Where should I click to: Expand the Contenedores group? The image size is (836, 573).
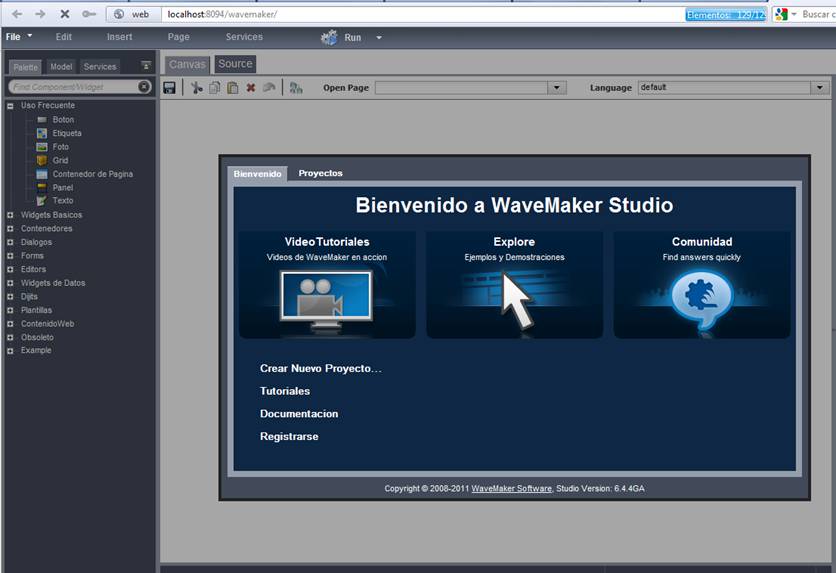[10, 229]
